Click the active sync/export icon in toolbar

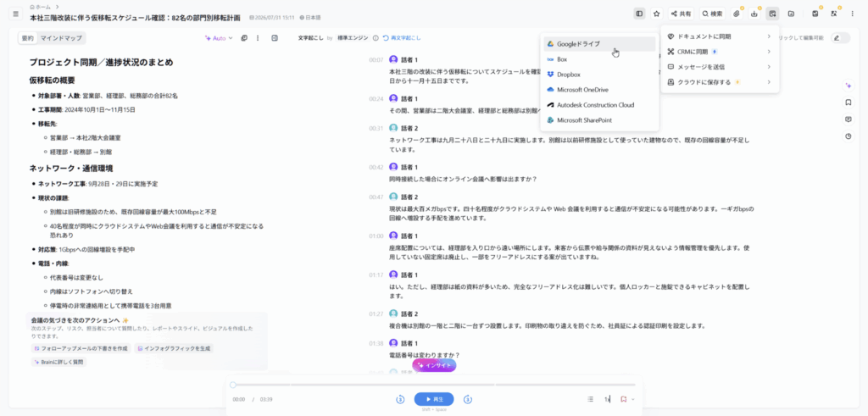click(772, 14)
